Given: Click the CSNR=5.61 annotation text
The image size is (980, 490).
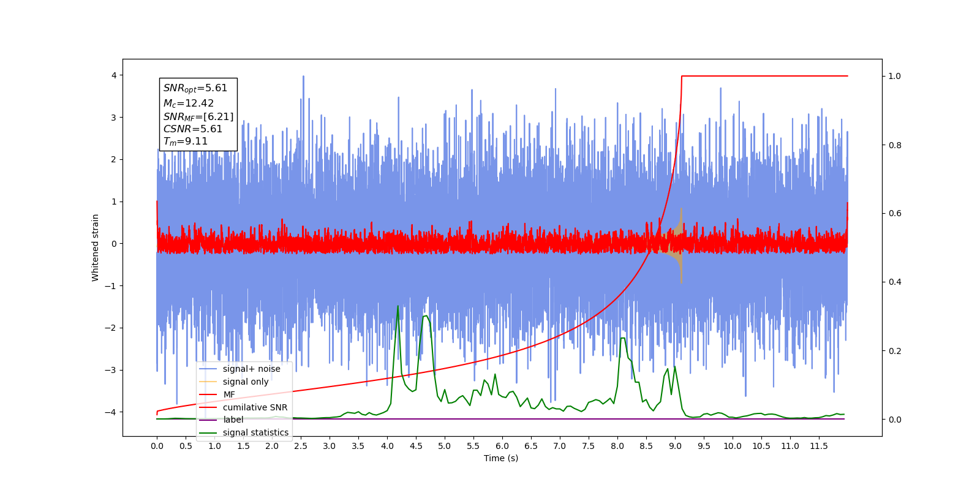Looking at the screenshot, I should click(x=193, y=129).
